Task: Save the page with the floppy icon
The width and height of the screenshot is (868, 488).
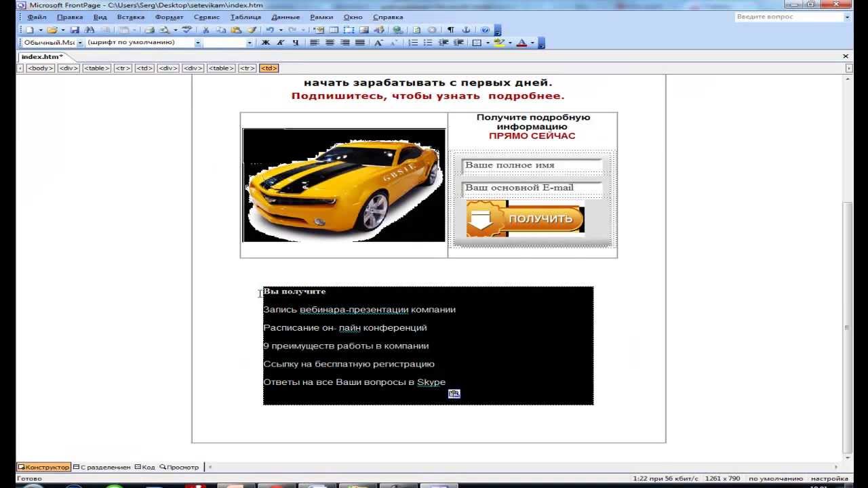Action: (75, 30)
